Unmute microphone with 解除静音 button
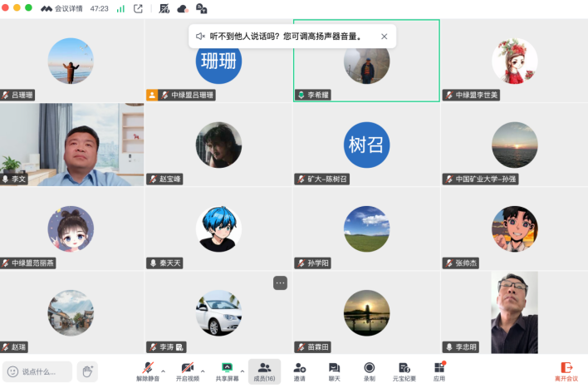This screenshot has height=388, width=588. (146, 371)
